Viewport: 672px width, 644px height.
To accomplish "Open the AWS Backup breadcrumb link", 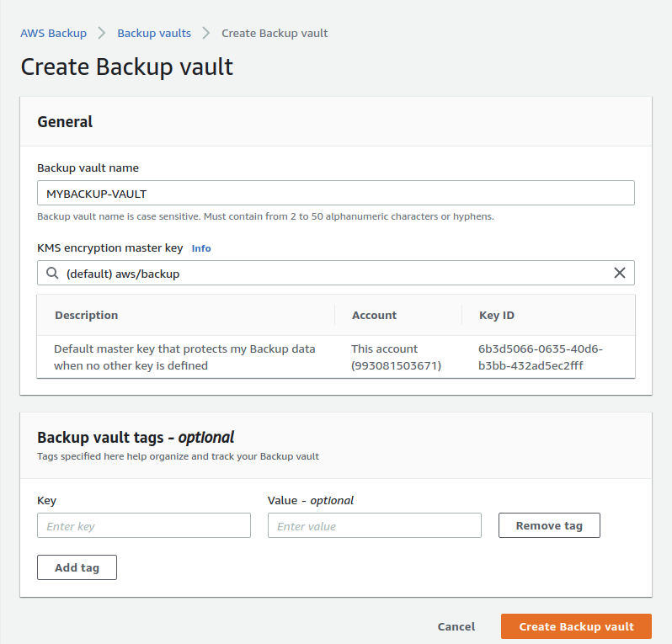I will coord(53,34).
